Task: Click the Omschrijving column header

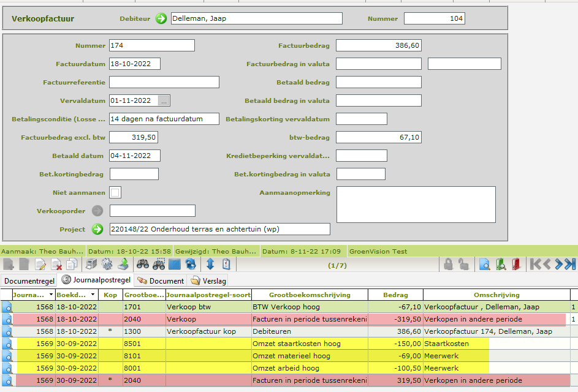Action: pos(496,295)
